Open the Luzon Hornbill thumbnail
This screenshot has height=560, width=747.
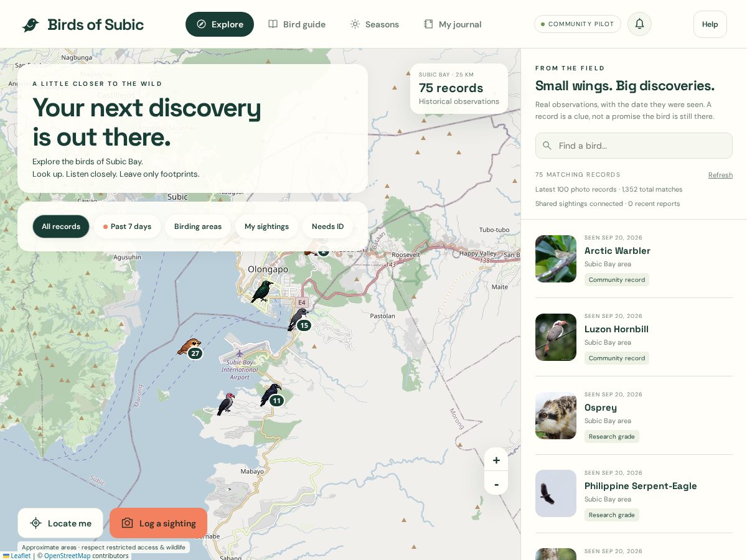tap(556, 337)
